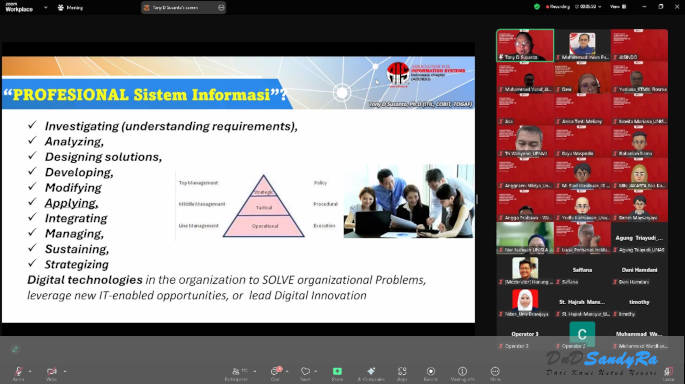Expand the React options chevron
This screenshot has height=384, width=685.
pos(315,371)
